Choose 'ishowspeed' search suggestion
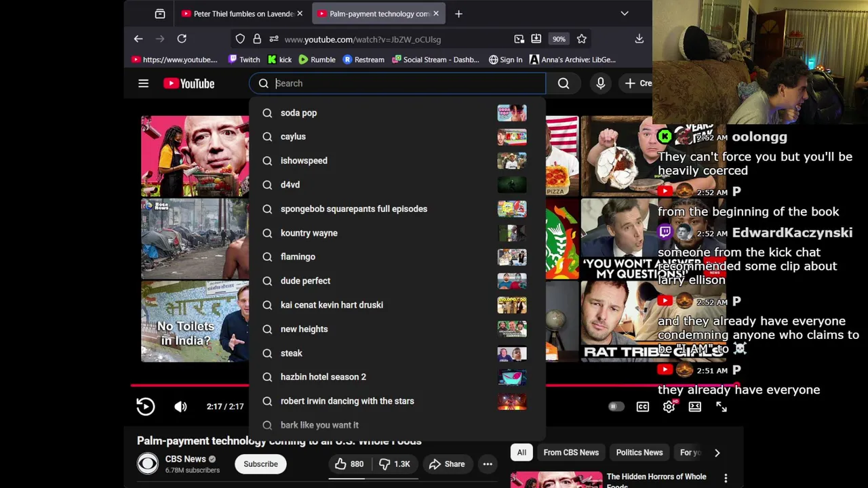Image resolution: width=868 pixels, height=488 pixels. [x=397, y=161]
